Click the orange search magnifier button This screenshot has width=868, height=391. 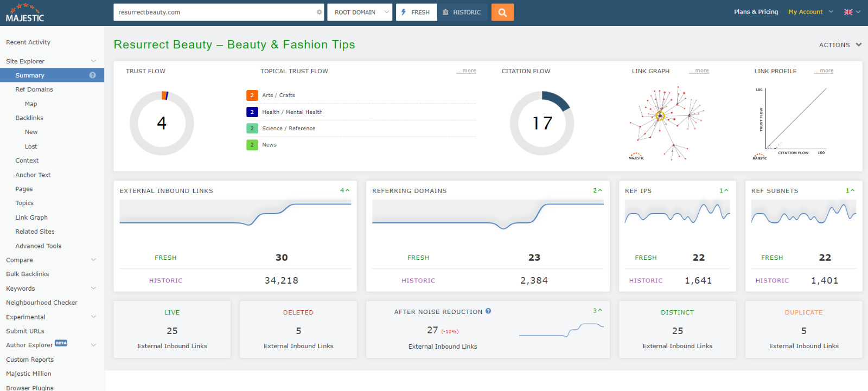point(502,12)
